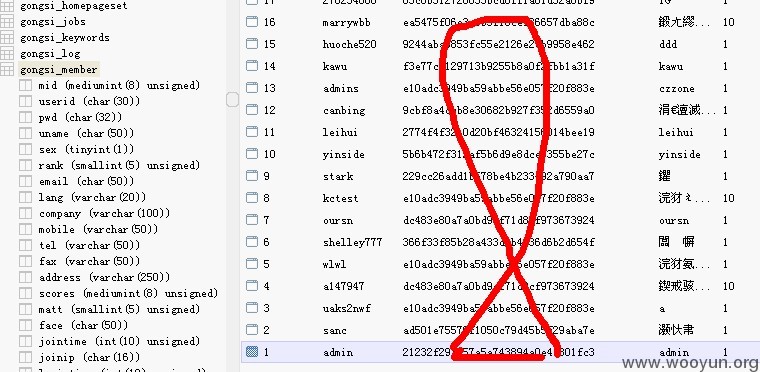760x372 pixels.
Task: Click the userid cell 'shelley777'
Action: [352, 243]
